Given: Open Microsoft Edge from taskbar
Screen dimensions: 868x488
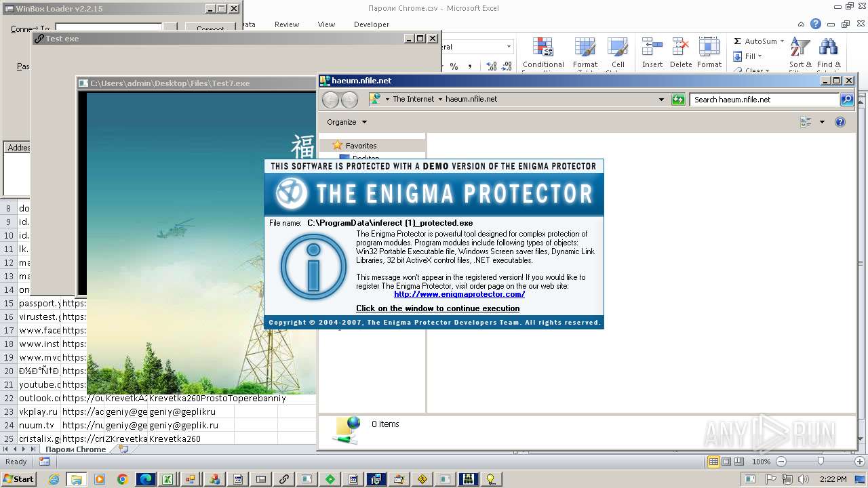Looking at the screenshot, I should tap(145, 479).
